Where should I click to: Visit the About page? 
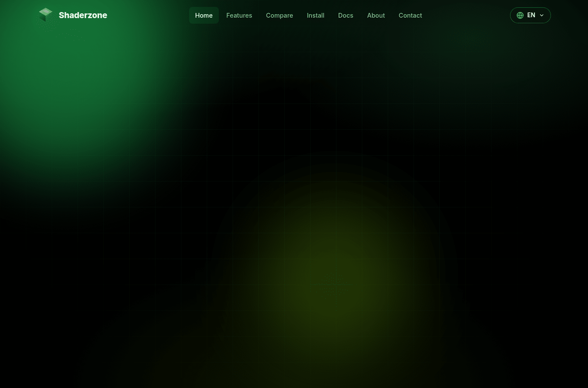[x=376, y=16]
